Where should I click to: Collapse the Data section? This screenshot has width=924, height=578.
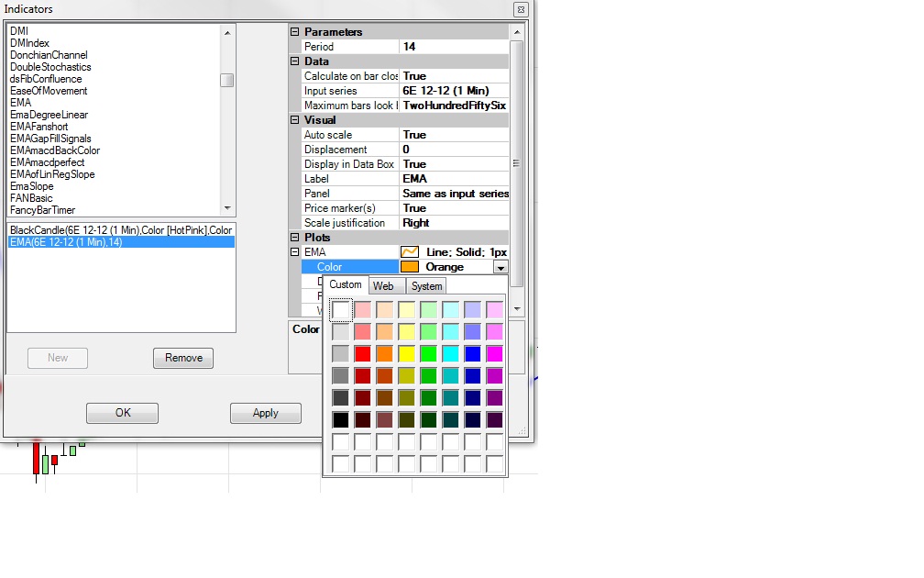click(294, 61)
